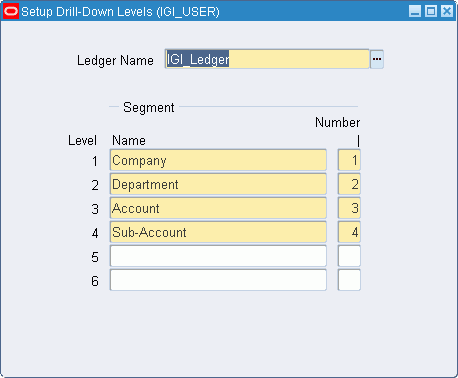Maximize the Setup Drill-Down Levels window
The image size is (458, 378).
(x=431, y=11)
